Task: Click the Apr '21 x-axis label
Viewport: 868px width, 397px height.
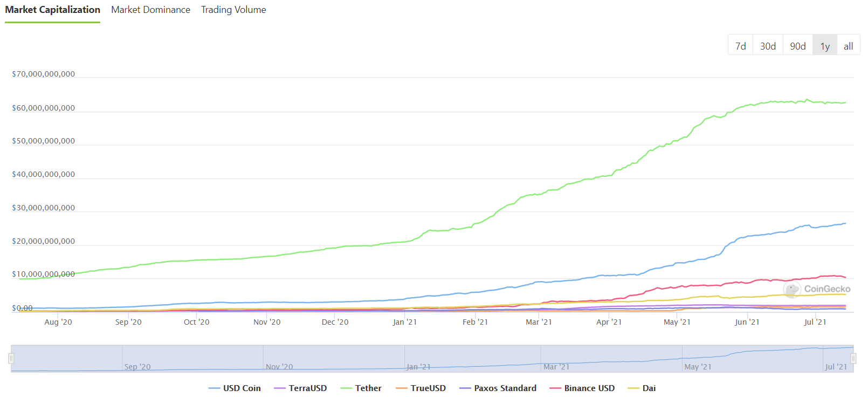Action: pos(609,322)
